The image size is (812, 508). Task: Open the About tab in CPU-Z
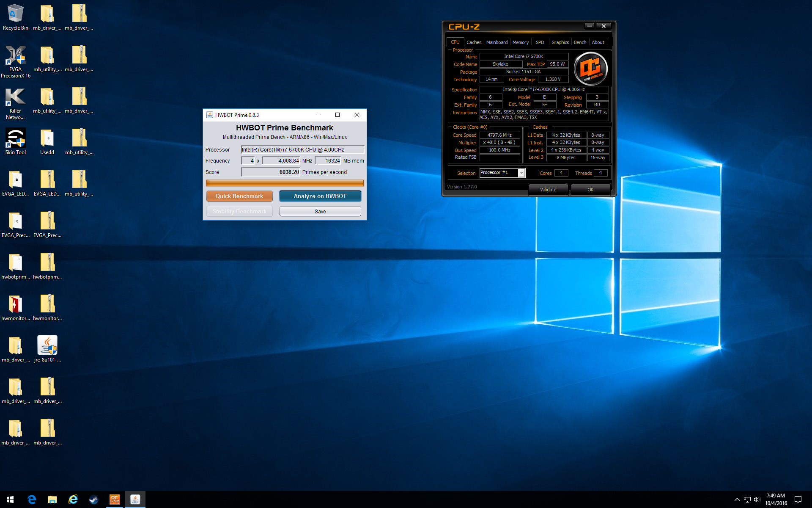point(598,42)
